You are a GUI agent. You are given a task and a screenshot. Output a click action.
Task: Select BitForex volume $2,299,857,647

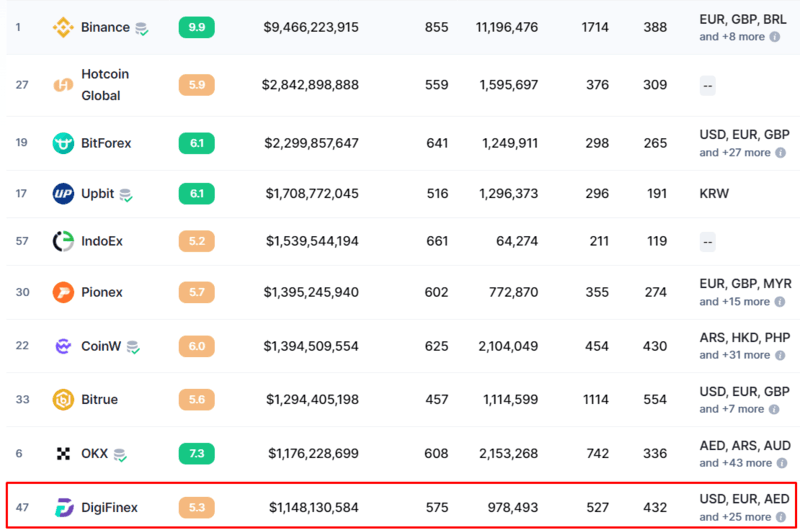311,143
